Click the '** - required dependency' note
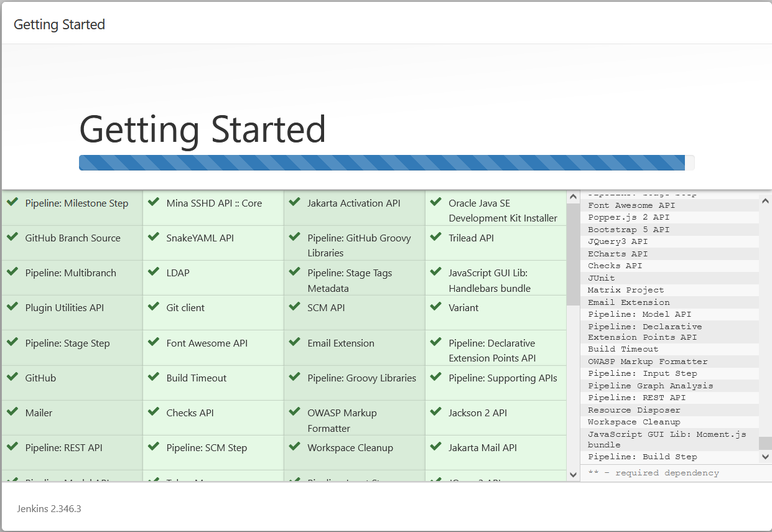Viewport: 772px width, 532px height. coord(653,473)
